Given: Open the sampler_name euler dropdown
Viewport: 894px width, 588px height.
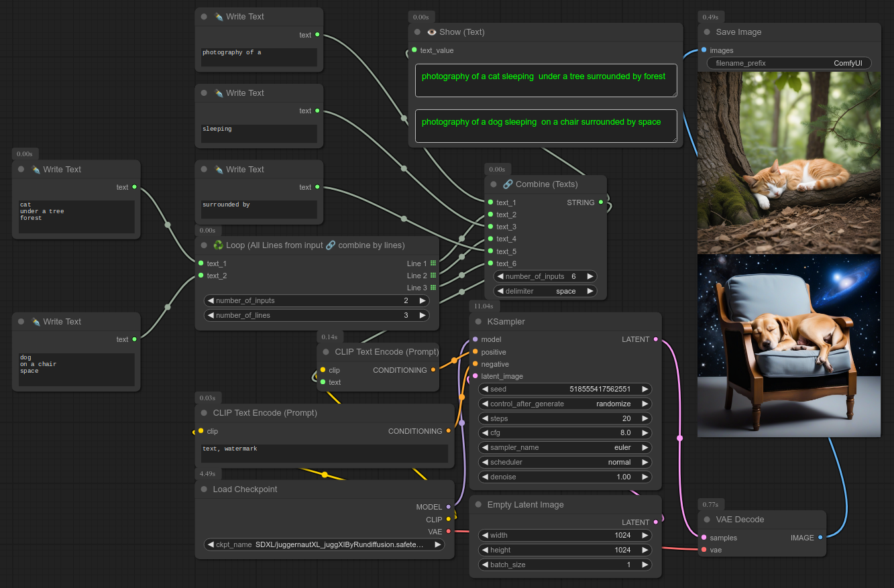Looking at the screenshot, I should (x=565, y=447).
